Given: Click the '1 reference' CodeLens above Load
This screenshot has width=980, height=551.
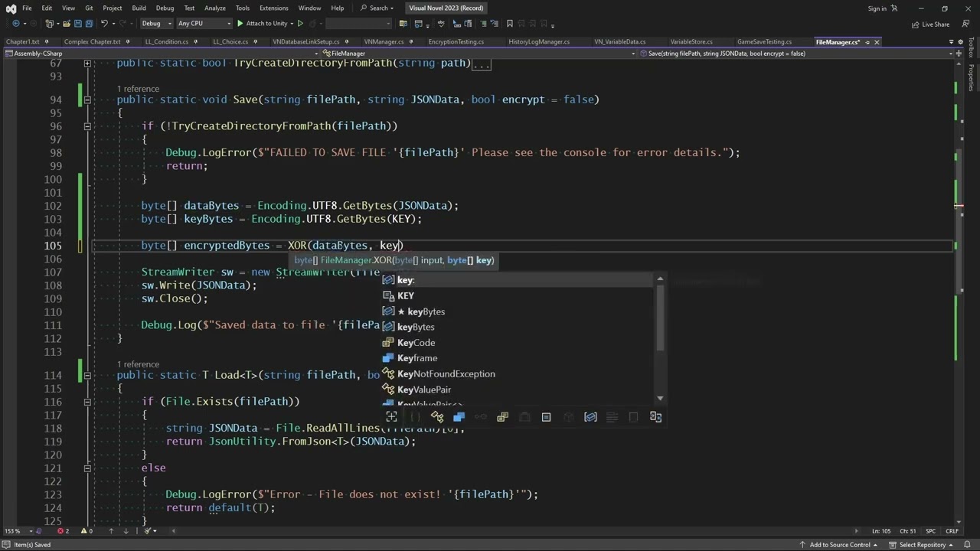Looking at the screenshot, I should tap(138, 364).
